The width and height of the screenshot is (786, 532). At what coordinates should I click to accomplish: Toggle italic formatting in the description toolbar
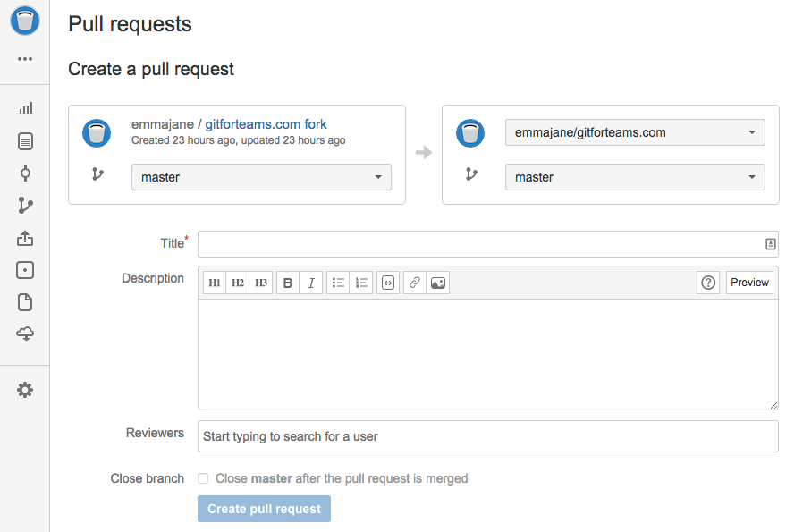(x=310, y=283)
